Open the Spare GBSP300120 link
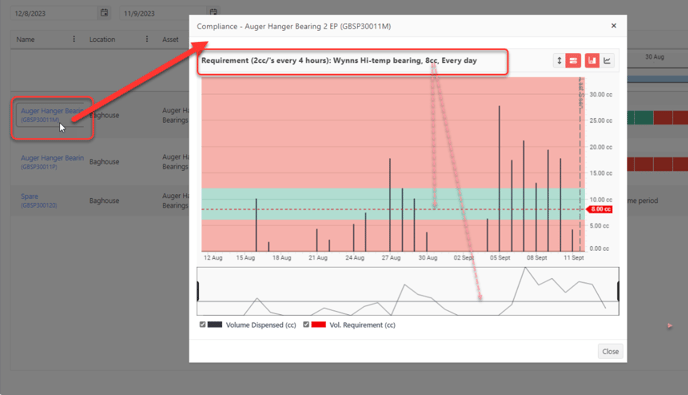The height and width of the screenshot is (395, 688). 39,200
